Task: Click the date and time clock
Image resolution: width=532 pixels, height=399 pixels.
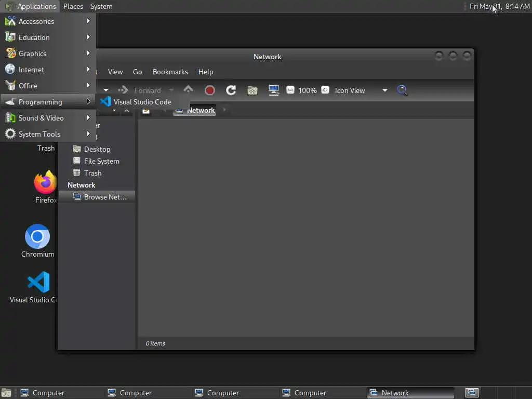Action: [499, 6]
